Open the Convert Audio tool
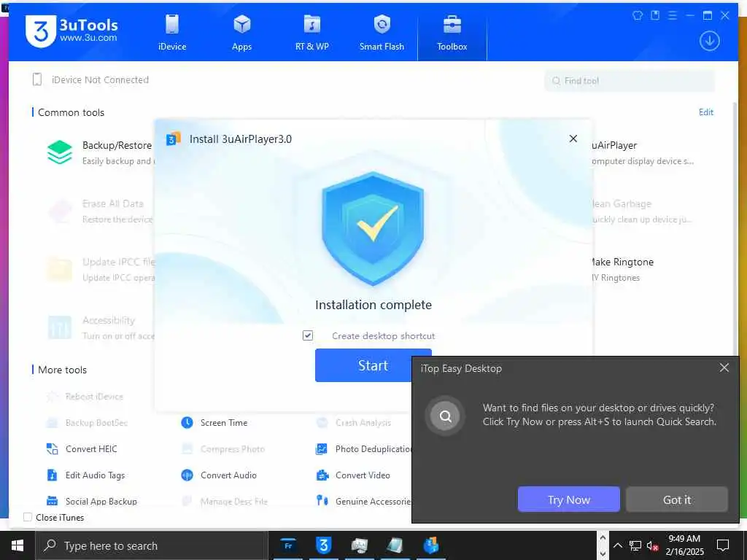Viewport: 747px width, 560px height. click(x=219, y=475)
